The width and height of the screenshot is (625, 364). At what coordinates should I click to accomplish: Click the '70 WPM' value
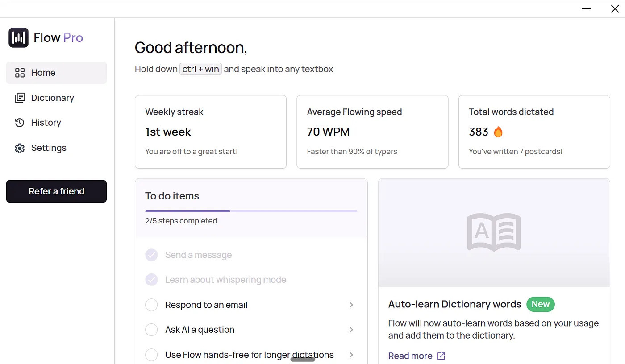click(x=328, y=132)
